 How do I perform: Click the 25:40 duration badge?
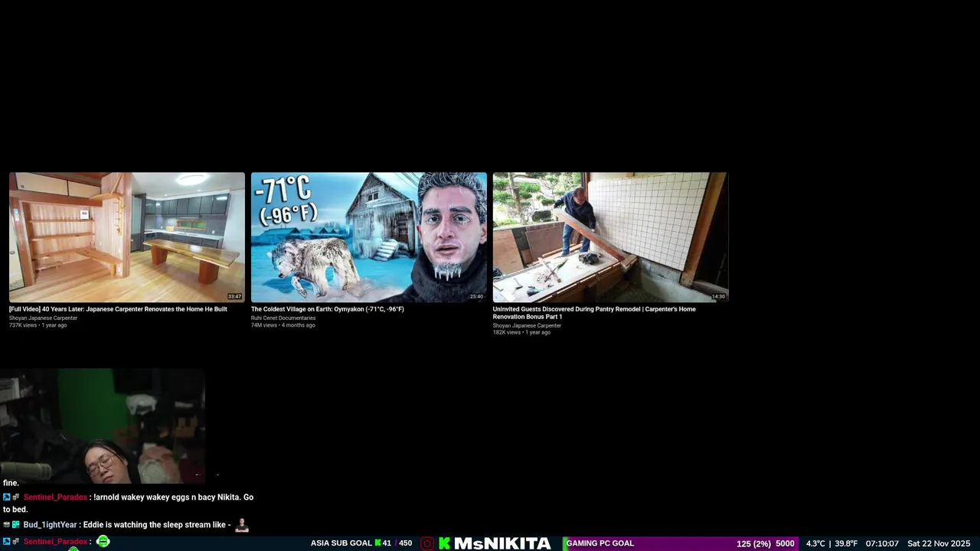(476, 297)
